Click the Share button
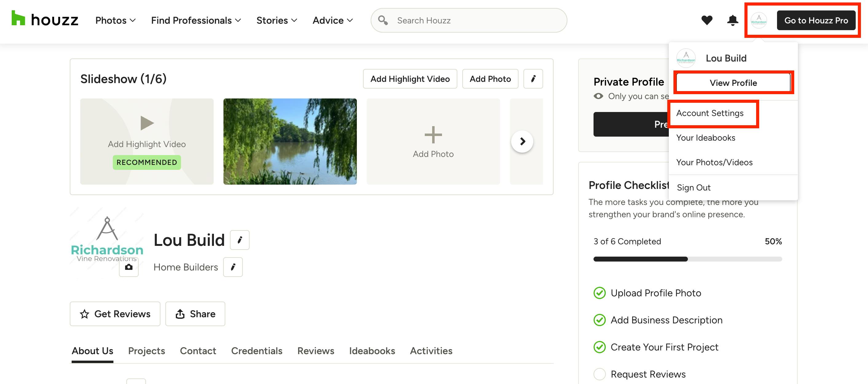 coord(195,314)
